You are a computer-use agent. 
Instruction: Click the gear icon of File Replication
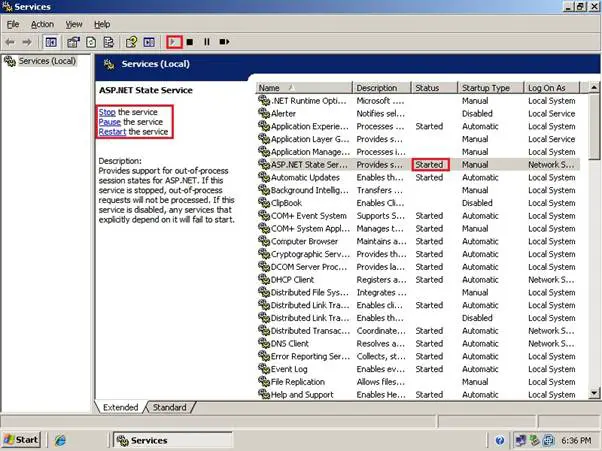tap(264, 382)
